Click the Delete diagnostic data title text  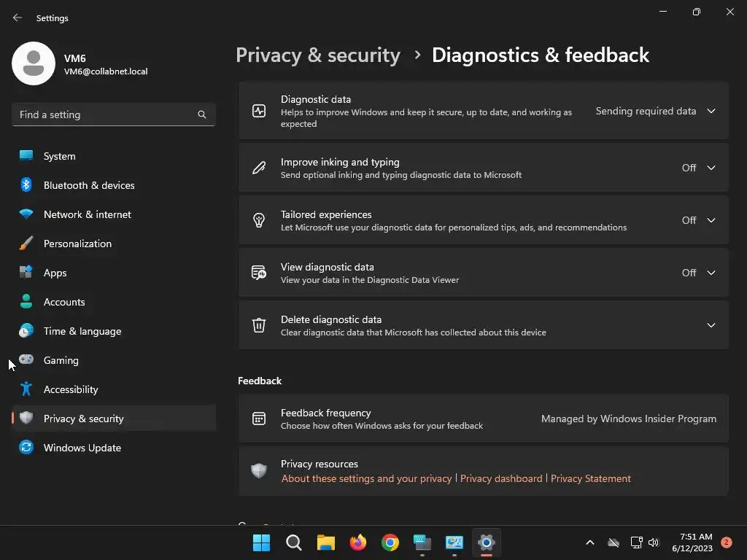click(x=331, y=319)
